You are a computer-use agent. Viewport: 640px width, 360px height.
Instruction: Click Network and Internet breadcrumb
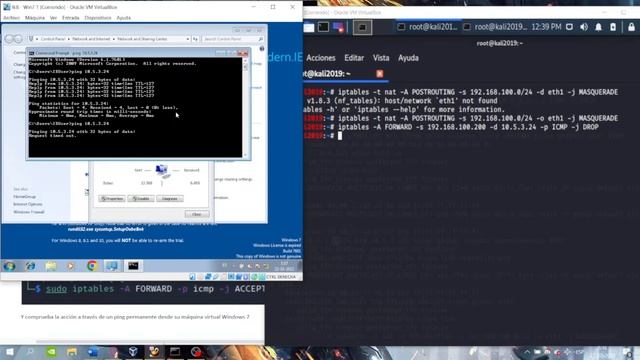click(x=91, y=39)
